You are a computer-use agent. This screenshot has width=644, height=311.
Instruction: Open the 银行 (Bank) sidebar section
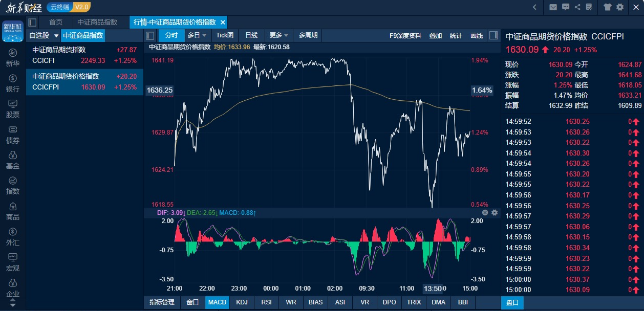tap(13, 83)
